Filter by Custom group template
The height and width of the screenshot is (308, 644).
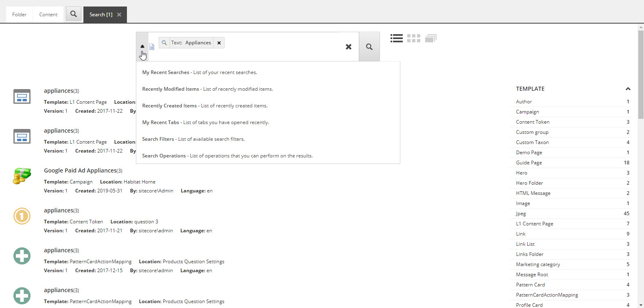pos(571,132)
